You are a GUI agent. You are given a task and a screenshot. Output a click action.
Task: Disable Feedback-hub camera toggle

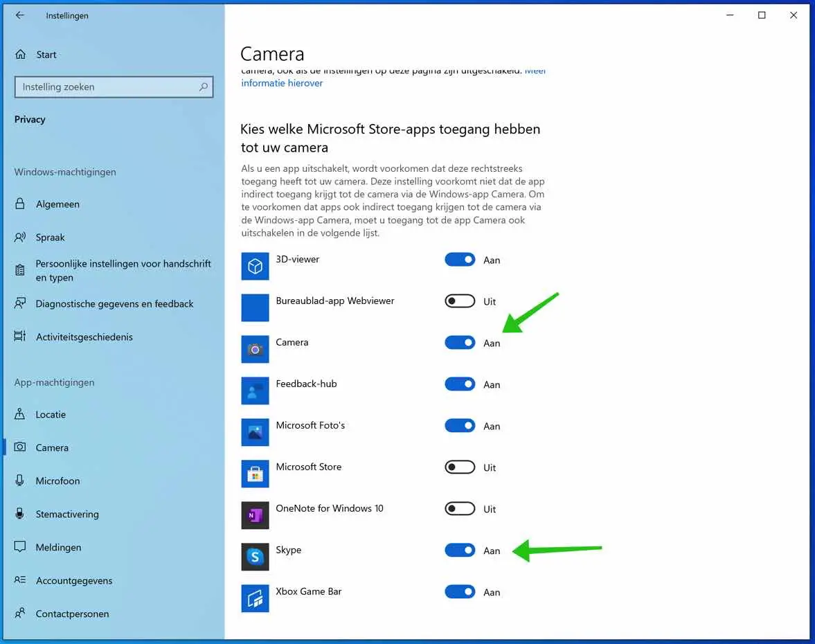(460, 384)
